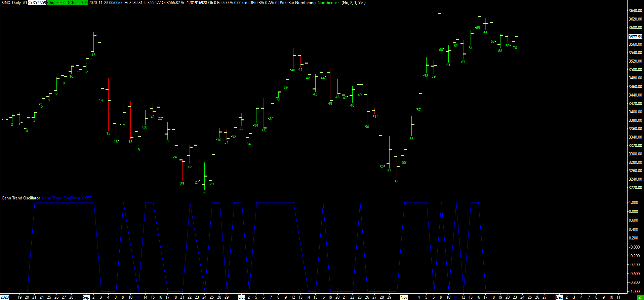The height and width of the screenshot is (300, 644).
Task: Click the Number: 70 study value in the header
Action: 328,3
